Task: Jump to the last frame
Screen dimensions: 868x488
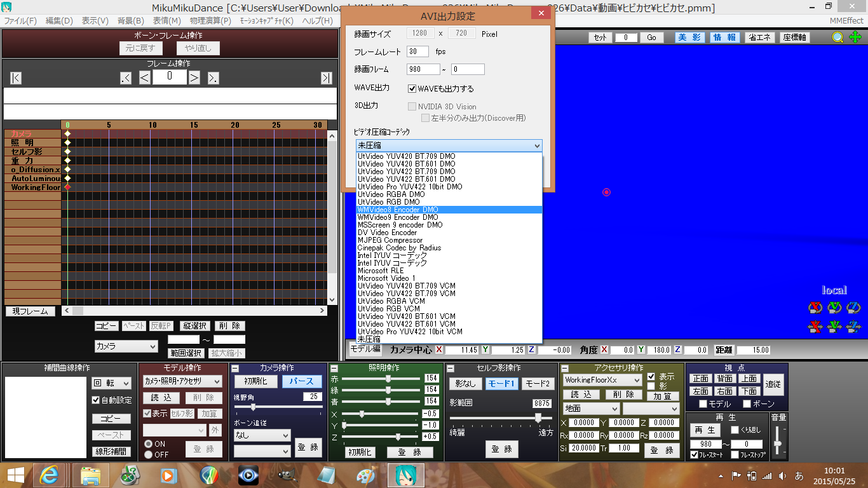Action: (x=326, y=78)
